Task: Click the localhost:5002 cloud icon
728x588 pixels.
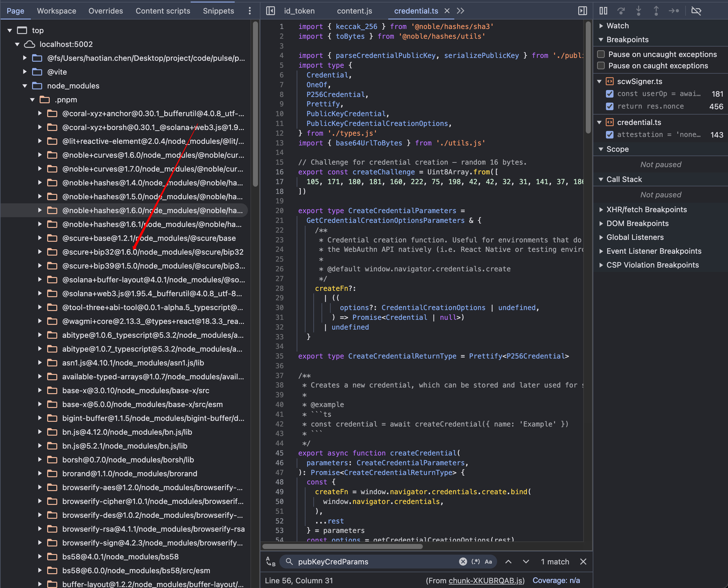Action: pyautogui.click(x=30, y=44)
